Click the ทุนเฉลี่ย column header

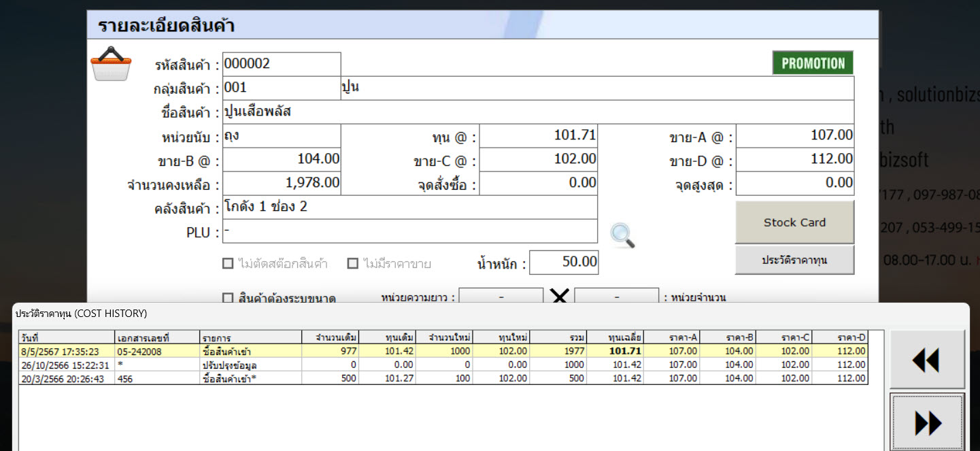click(625, 337)
